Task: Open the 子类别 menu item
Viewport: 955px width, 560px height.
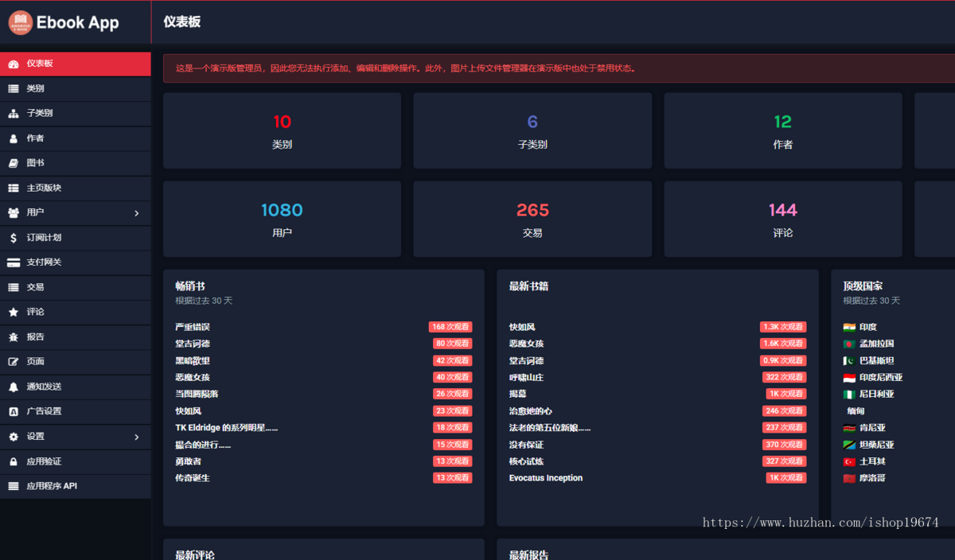Action: (76, 114)
